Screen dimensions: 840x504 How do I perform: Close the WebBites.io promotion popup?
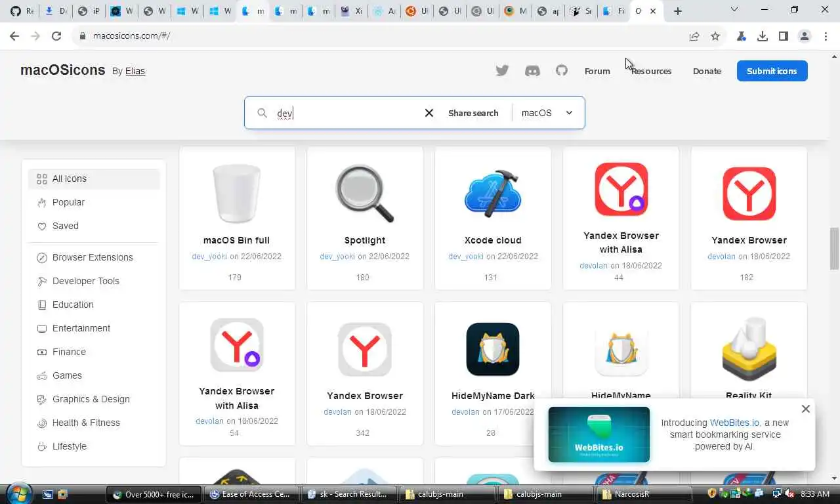(x=806, y=409)
